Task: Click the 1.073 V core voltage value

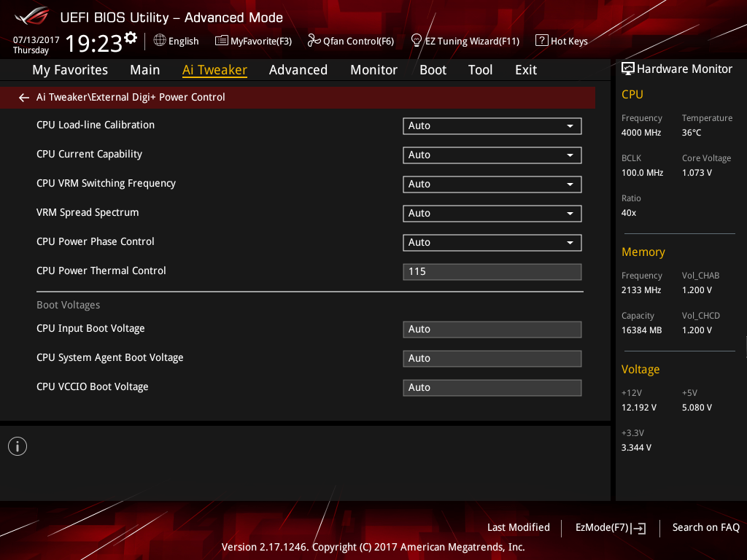Action: click(x=697, y=173)
